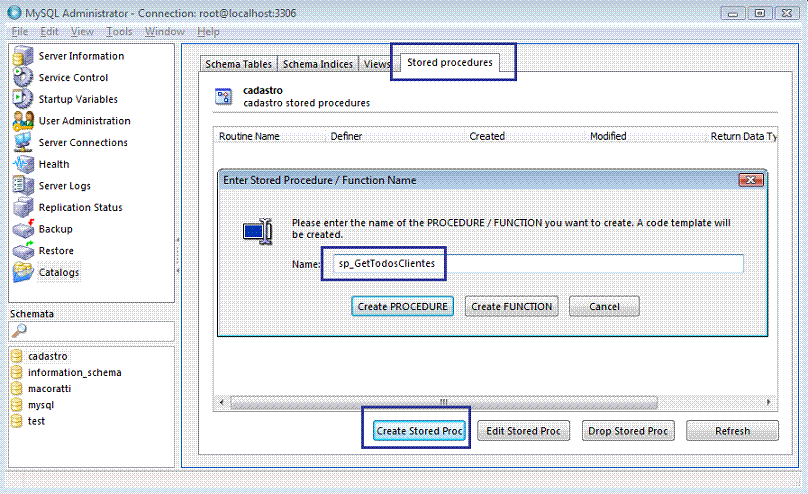Click the macoratti database icon
The image size is (808, 494).
[x=17, y=388]
